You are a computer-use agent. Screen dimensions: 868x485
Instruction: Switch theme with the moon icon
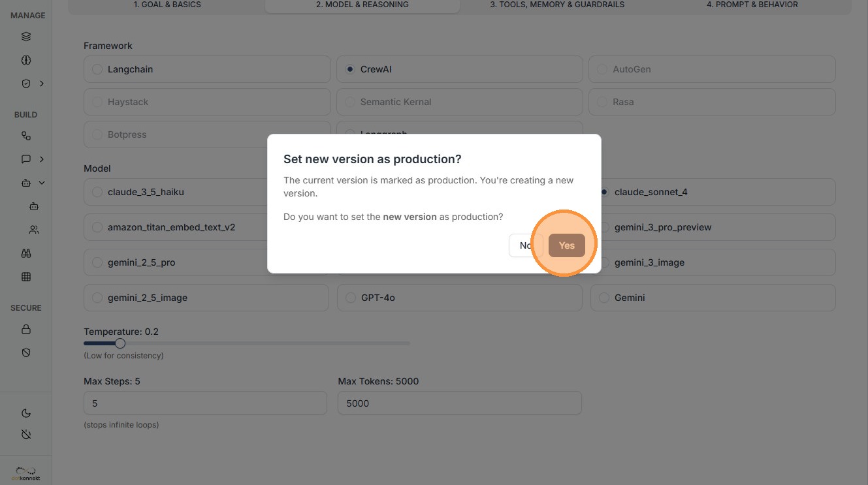coord(26,413)
